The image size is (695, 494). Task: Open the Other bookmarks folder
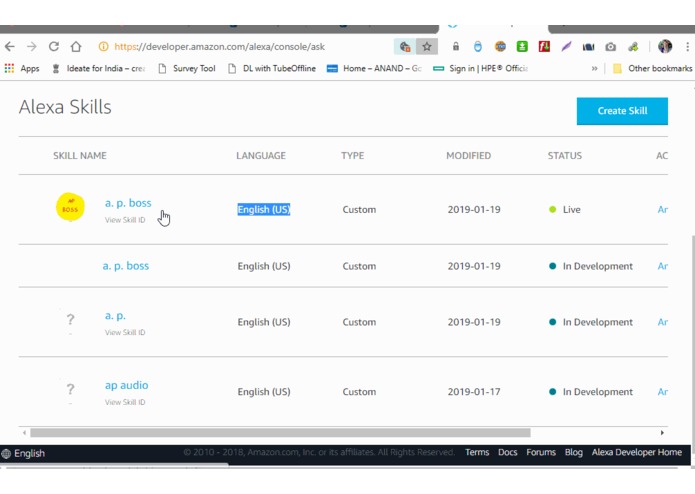652,69
